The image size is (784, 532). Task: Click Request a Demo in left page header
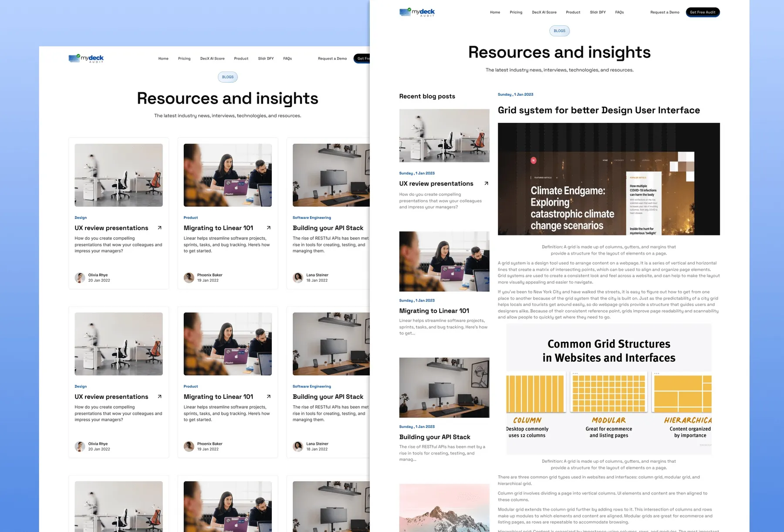[x=332, y=58]
